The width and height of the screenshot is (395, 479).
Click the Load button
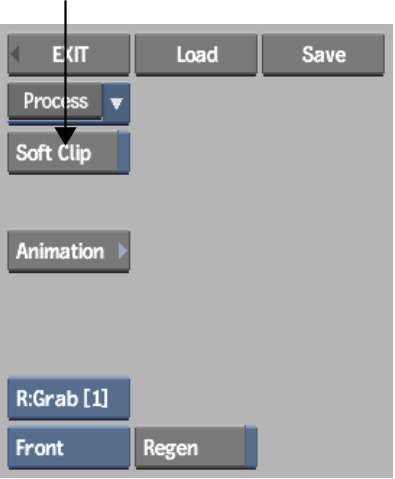click(x=196, y=55)
